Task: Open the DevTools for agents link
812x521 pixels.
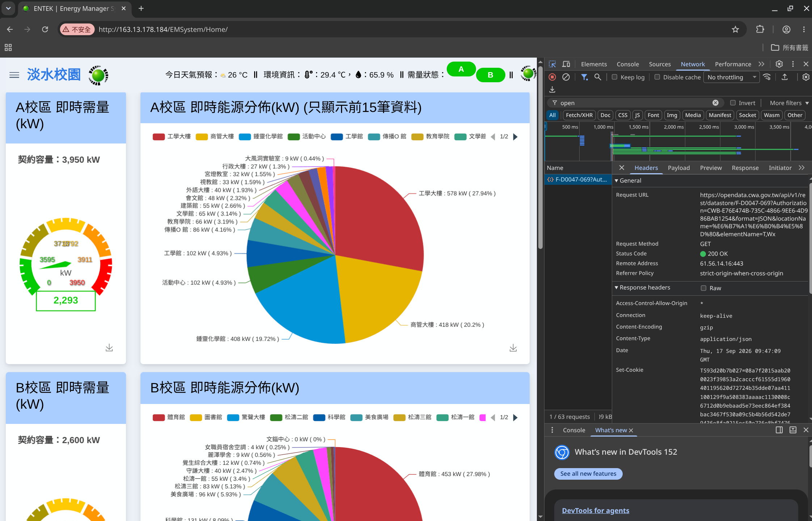Action: (596, 510)
